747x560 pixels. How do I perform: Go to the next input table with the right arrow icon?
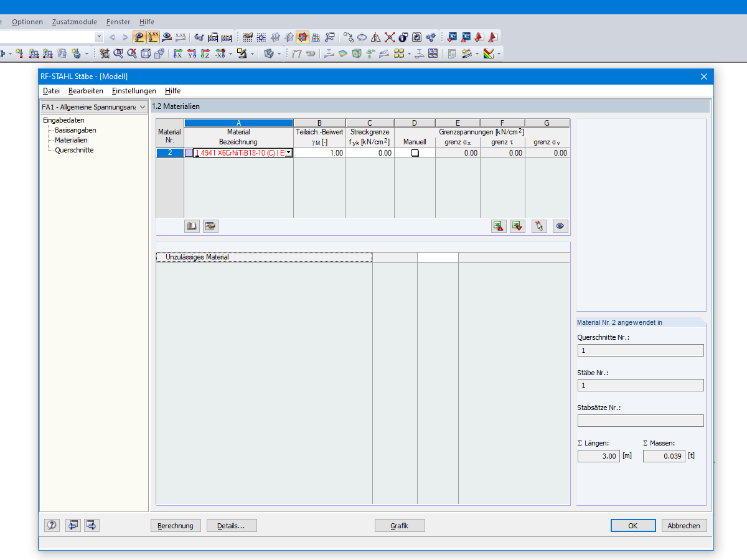(x=92, y=525)
